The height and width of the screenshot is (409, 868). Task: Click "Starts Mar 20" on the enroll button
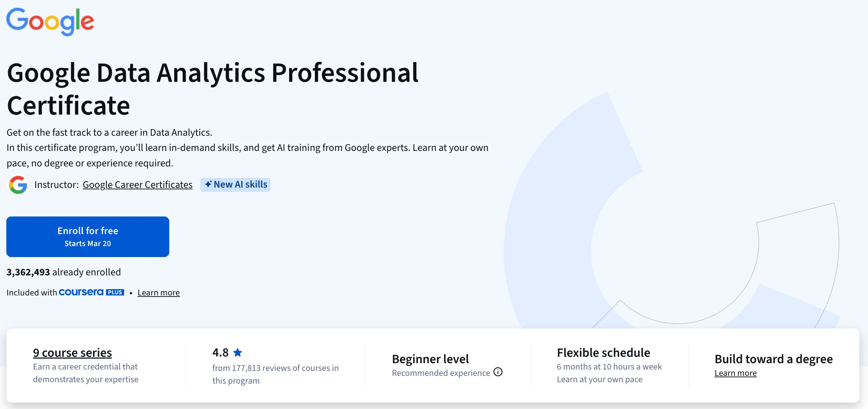87,243
